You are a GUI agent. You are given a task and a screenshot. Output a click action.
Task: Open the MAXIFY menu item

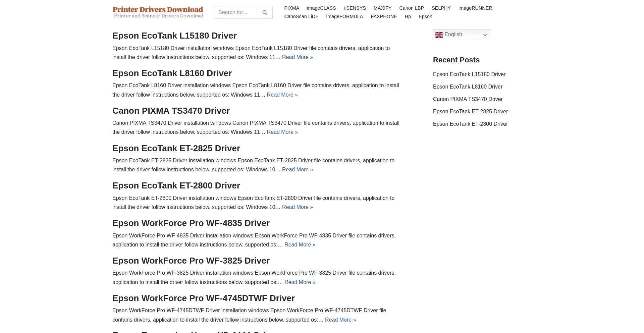tap(382, 8)
